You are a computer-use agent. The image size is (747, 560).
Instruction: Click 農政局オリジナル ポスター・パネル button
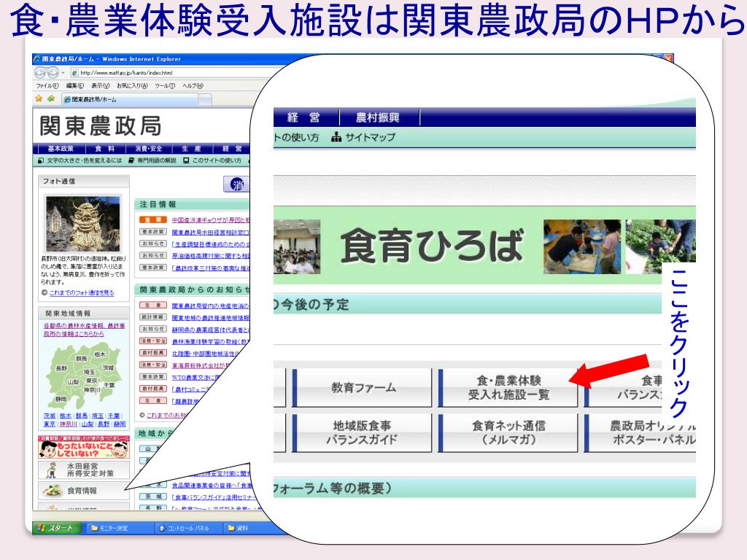(x=640, y=432)
